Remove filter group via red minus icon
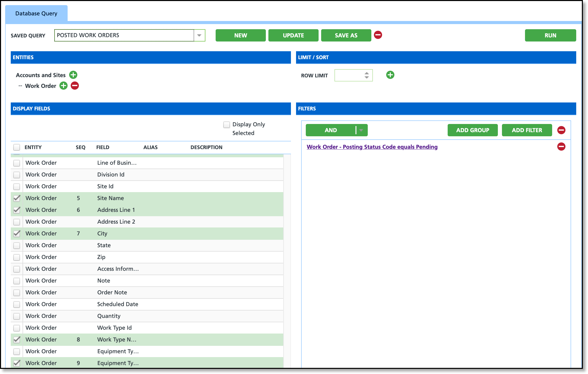 click(x=561, y=130)
